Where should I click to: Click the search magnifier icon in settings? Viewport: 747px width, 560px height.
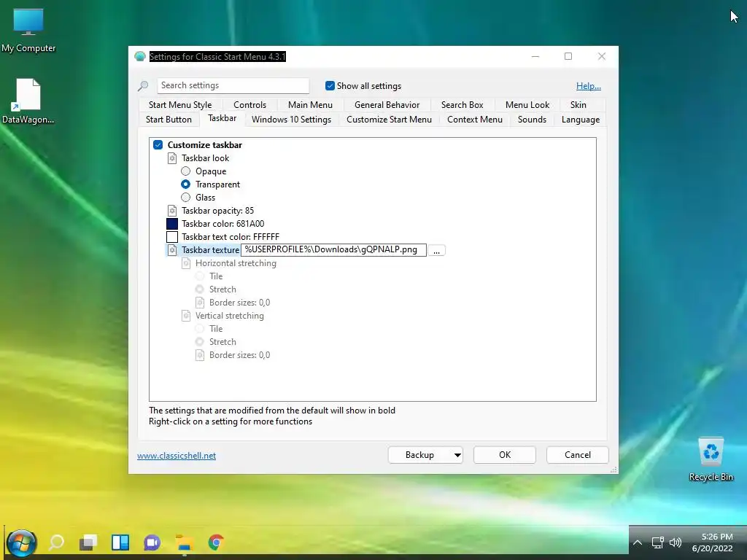click(143, 86)
